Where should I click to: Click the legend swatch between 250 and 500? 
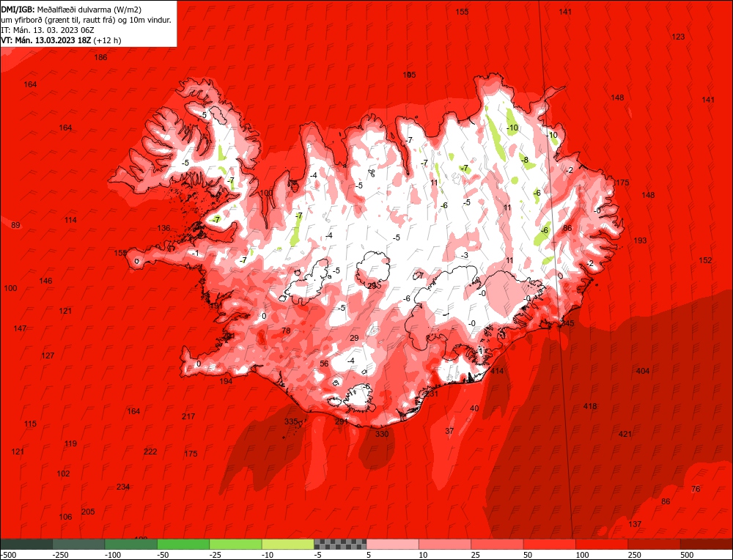(655, 544)
